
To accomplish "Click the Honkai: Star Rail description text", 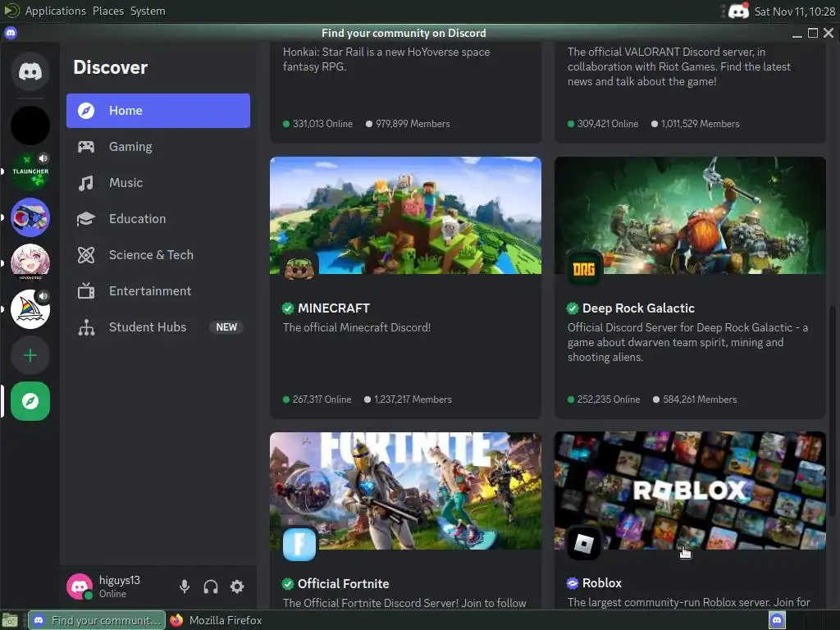I will pyautogui.click(x=386, y=59).
